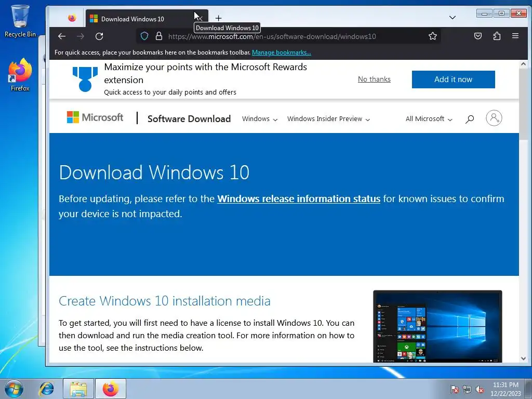The image size is (532, 399).
Task: Click the page scrollbar up arrow
Action: click(523, 64)
